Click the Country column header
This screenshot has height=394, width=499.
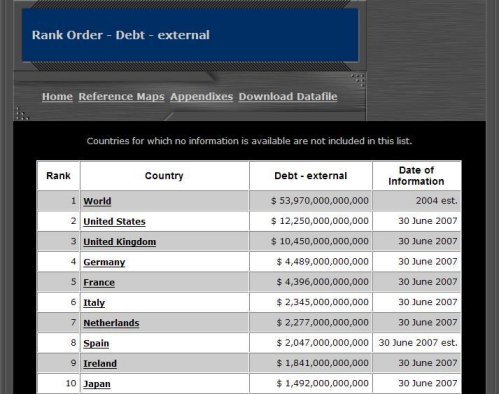164,176
